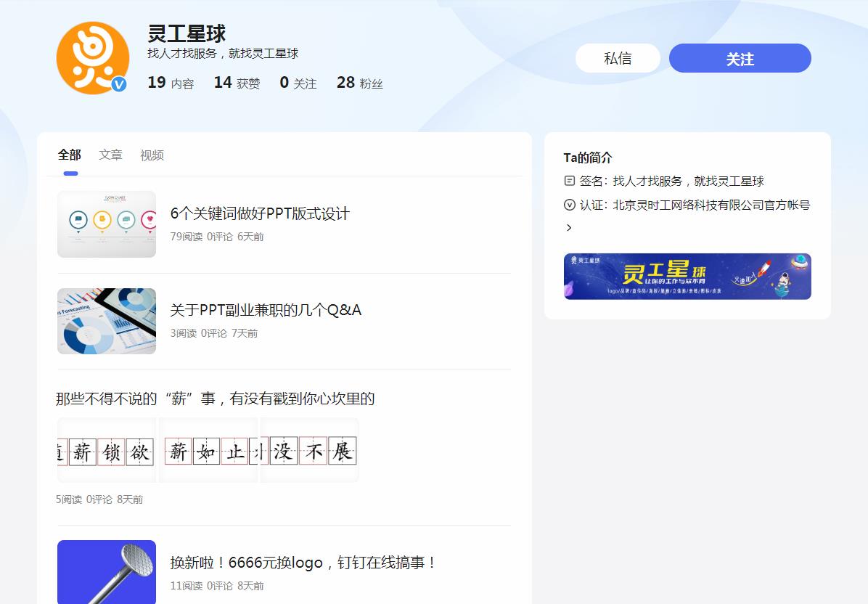
Task: Click the 11阅读 0评论 8天前 meta line
Action: click(x=217, y=586)
